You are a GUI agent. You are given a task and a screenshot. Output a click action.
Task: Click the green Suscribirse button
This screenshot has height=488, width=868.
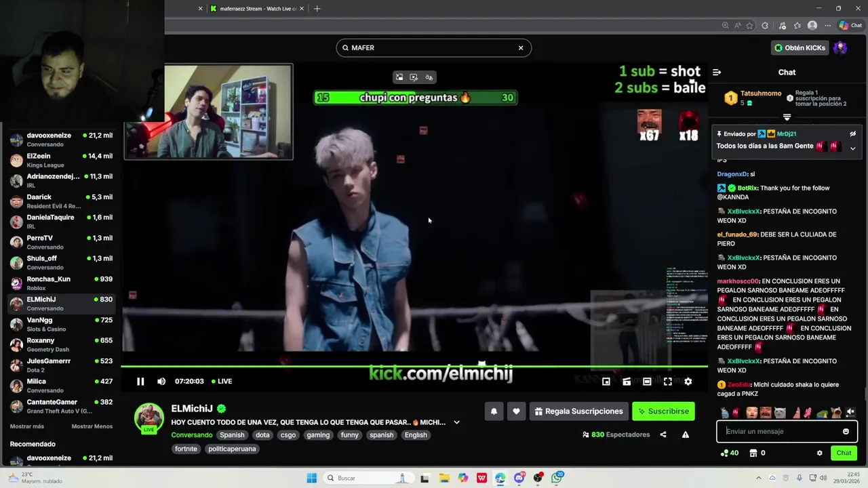(x=663, y=411)
